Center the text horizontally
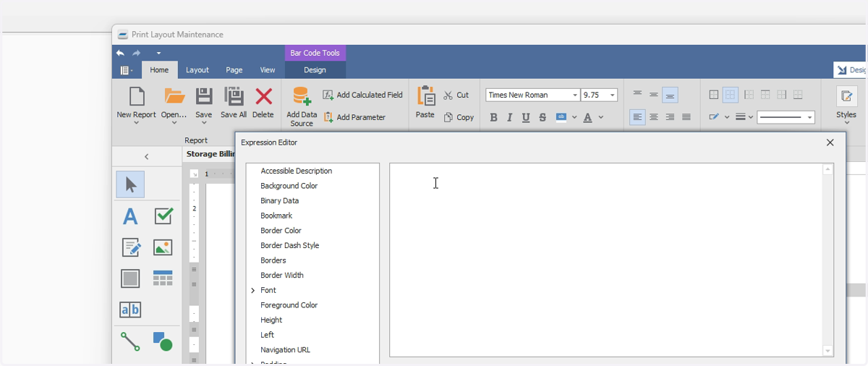This screenshot has width=868, height=366. 654,117
